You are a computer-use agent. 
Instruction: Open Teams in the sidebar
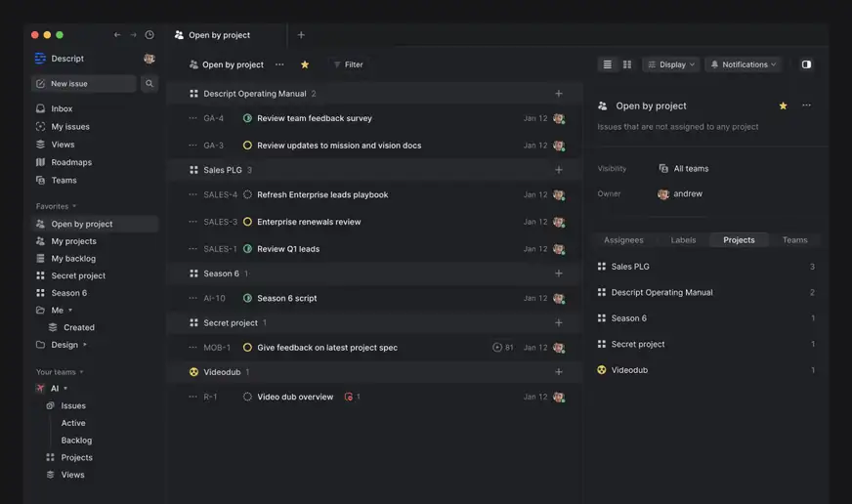(x=57, y=181)
